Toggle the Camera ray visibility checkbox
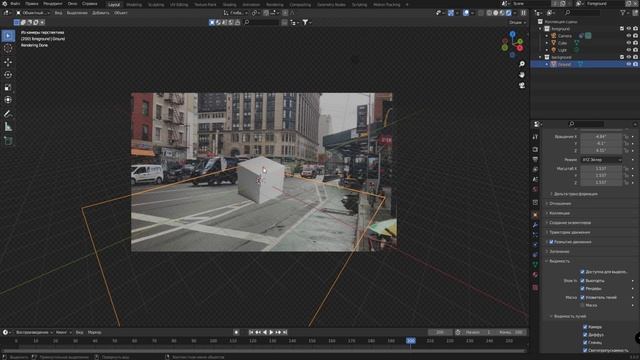Image resolution: width=640 pixels, height=360 pixels. pyautogui.click(x=585, y=327)
